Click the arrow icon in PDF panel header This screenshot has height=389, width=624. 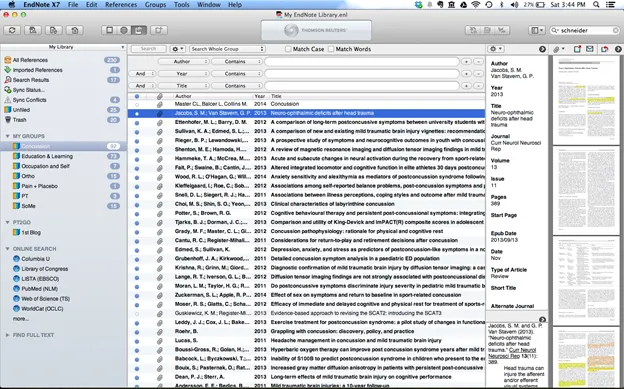pyautogui.click(x=618, y=49)
